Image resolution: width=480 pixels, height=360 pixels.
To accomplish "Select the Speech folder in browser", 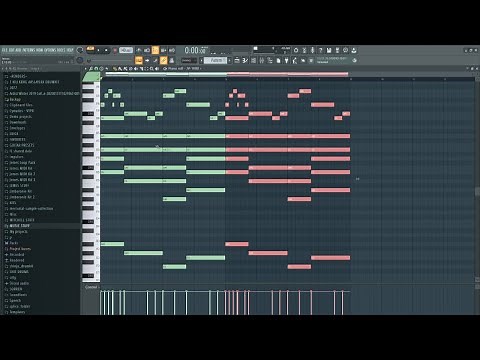I will click(15, 301).
